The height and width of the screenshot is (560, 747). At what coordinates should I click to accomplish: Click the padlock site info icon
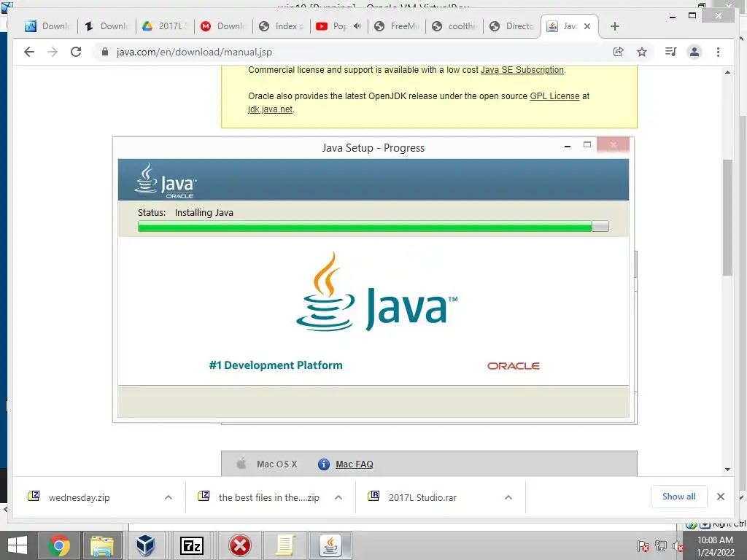click(x=105, y=52)
